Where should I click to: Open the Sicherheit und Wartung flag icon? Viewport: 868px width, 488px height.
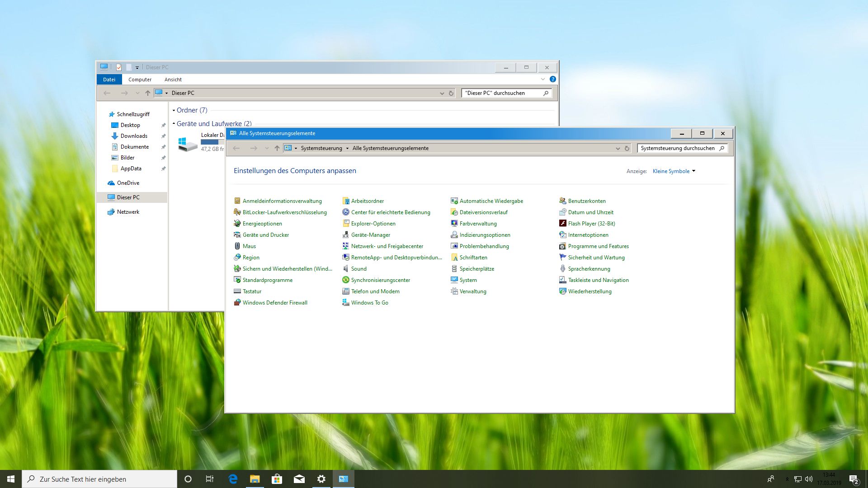pyautogui.click(x=562, y=258)
